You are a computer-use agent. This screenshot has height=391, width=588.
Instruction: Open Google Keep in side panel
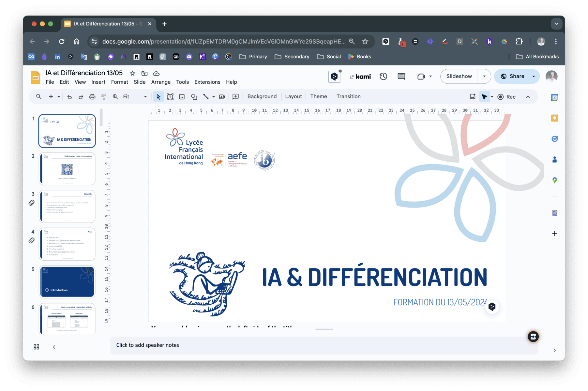point(554,118)
